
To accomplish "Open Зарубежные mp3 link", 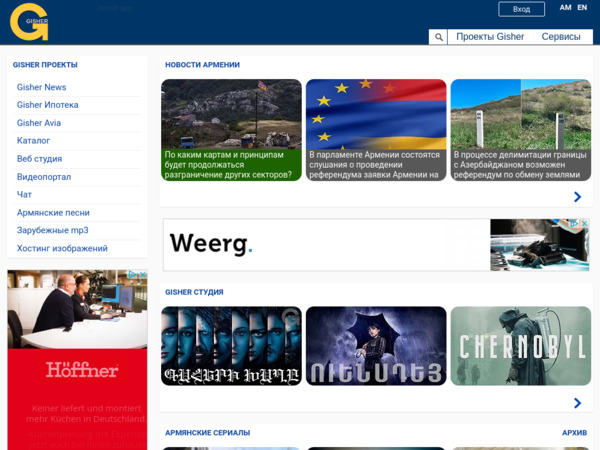I will tap(52, 230).
